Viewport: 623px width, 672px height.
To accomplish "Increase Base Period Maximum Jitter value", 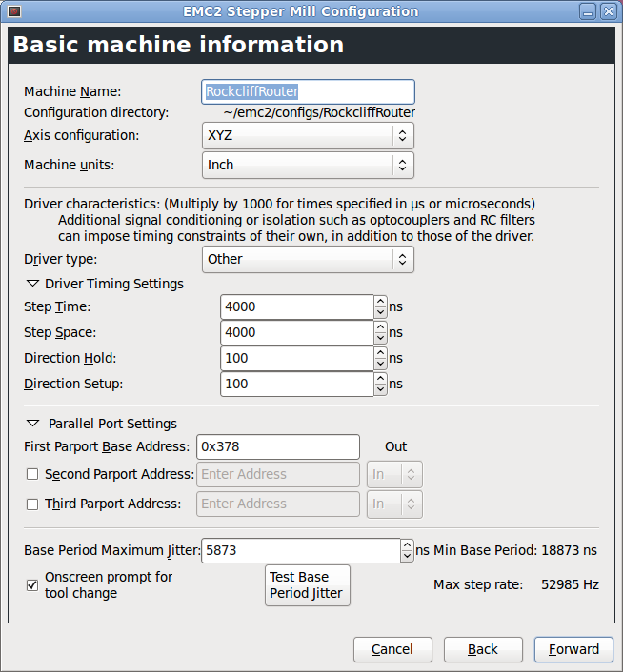I will [x=408, y=544].
